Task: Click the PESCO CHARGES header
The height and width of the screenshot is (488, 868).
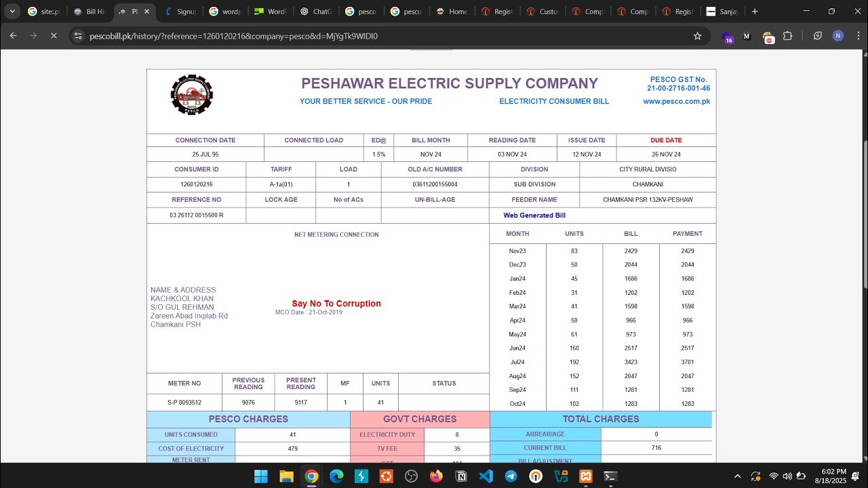Action: coord(248,419)
